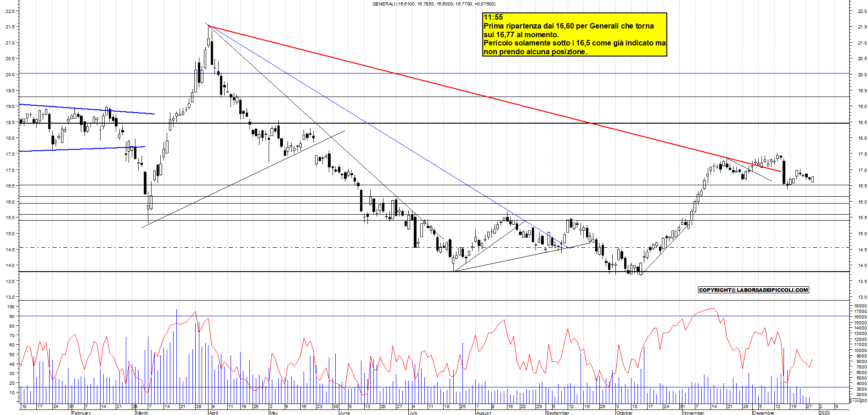Click the 18.5 price label on the left axis

(x=9, y=122)
